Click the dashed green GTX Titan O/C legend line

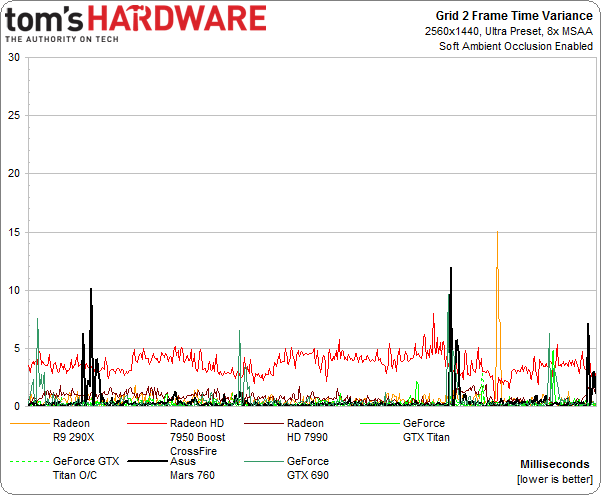[x=30, y=461]
